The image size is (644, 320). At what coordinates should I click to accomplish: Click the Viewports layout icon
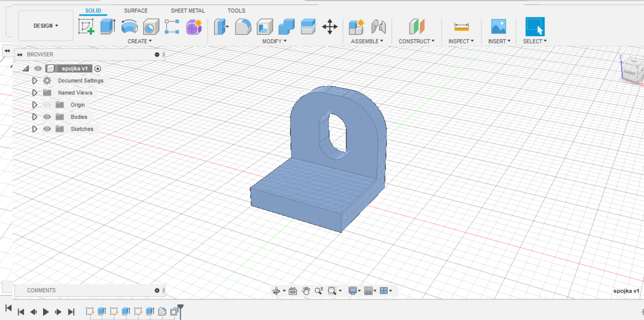(384, 291)
